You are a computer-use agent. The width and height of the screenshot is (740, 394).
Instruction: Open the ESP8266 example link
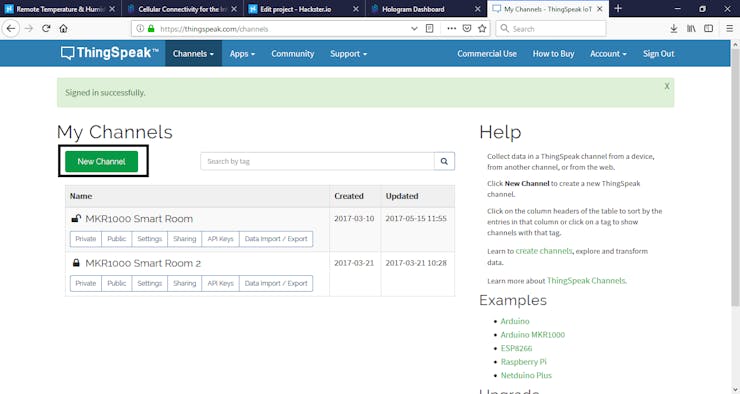[516, 348]
